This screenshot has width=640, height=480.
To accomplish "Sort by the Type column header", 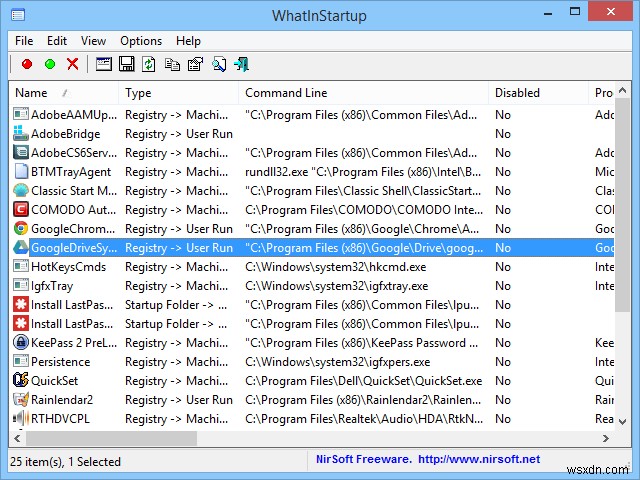I will (178, 93).
